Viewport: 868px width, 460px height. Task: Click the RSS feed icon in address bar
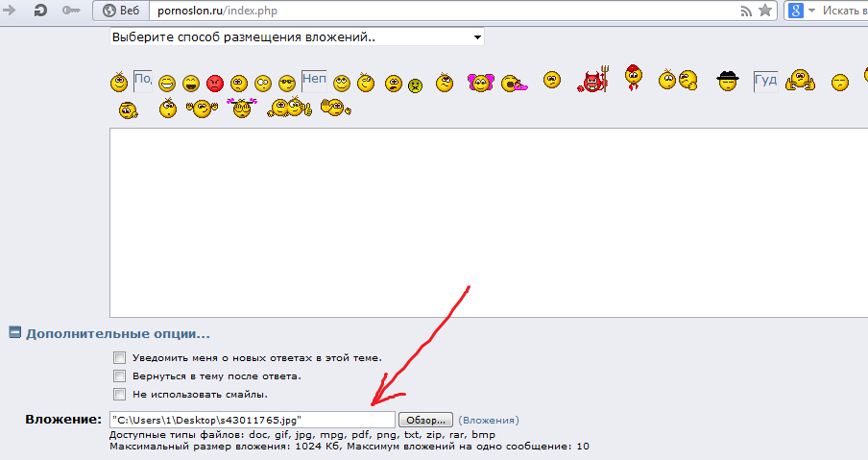(x=747, y=11)
